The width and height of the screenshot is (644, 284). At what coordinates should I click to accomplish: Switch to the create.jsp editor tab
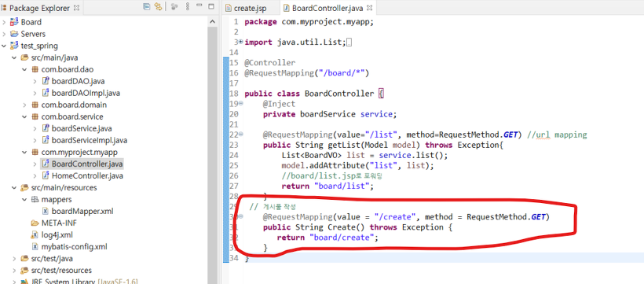[x=249, y=8]
